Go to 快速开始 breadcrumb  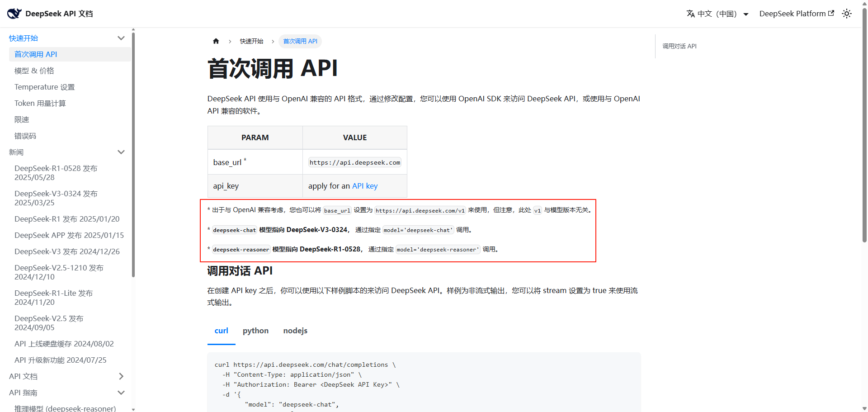click(251, 41)
